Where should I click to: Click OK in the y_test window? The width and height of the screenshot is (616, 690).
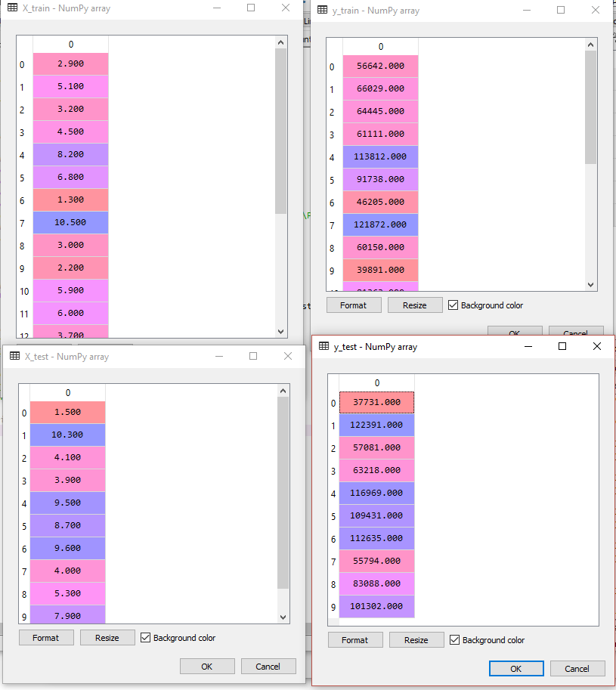pos(515,669)
